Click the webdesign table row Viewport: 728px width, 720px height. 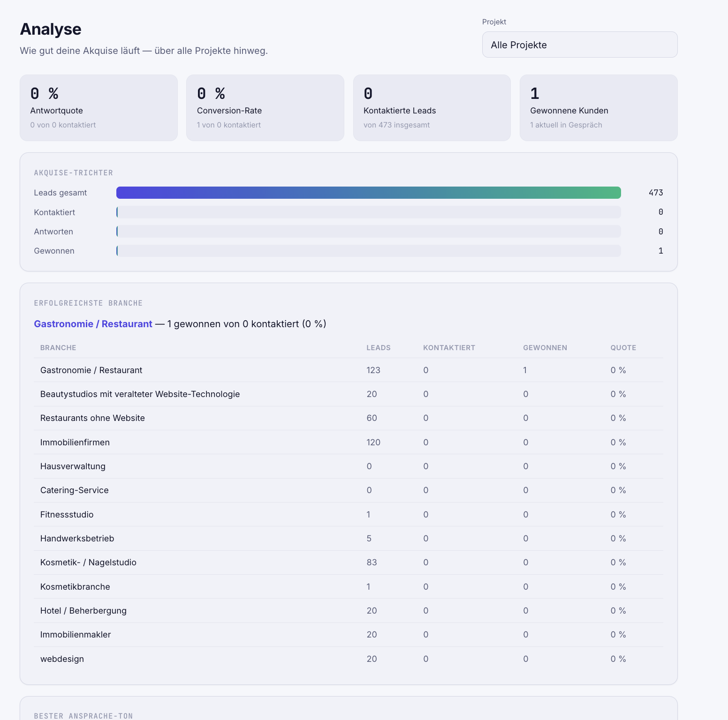coord(349,659)
